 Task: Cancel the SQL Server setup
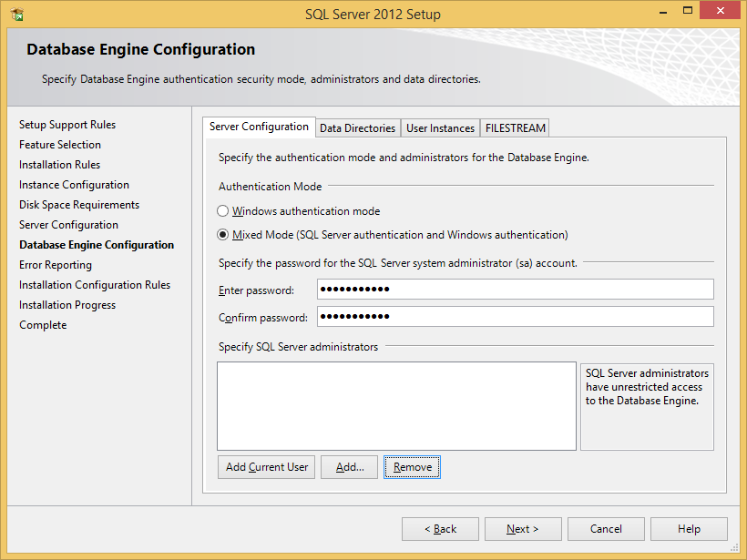click(606, 529)
